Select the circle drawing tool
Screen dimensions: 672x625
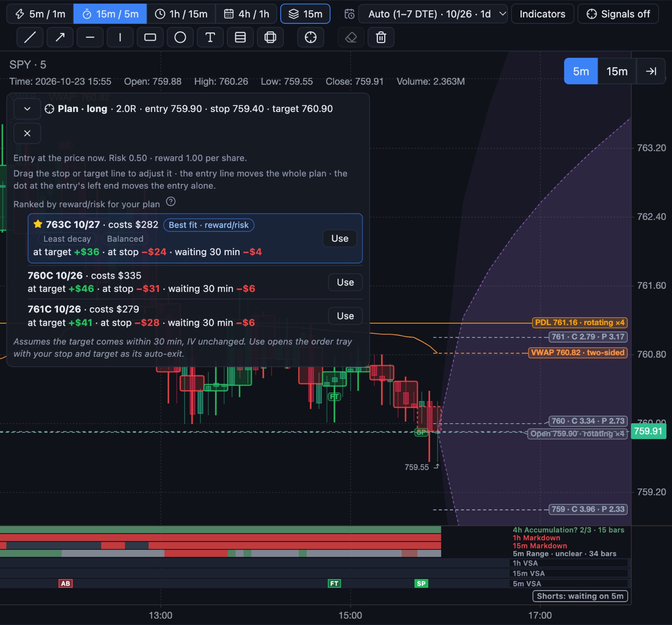tap(180, 37)
